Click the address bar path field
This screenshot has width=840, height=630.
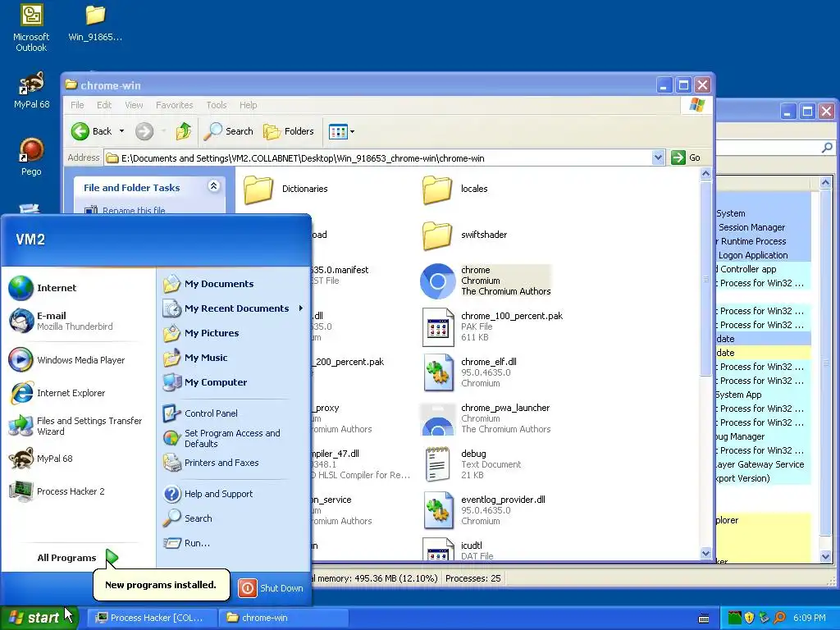377,158
